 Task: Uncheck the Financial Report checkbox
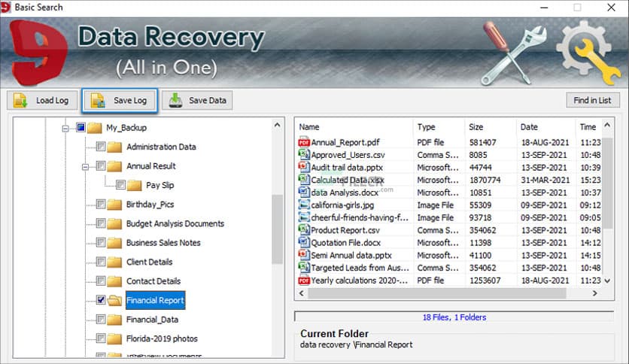click(x=101, y=300)
